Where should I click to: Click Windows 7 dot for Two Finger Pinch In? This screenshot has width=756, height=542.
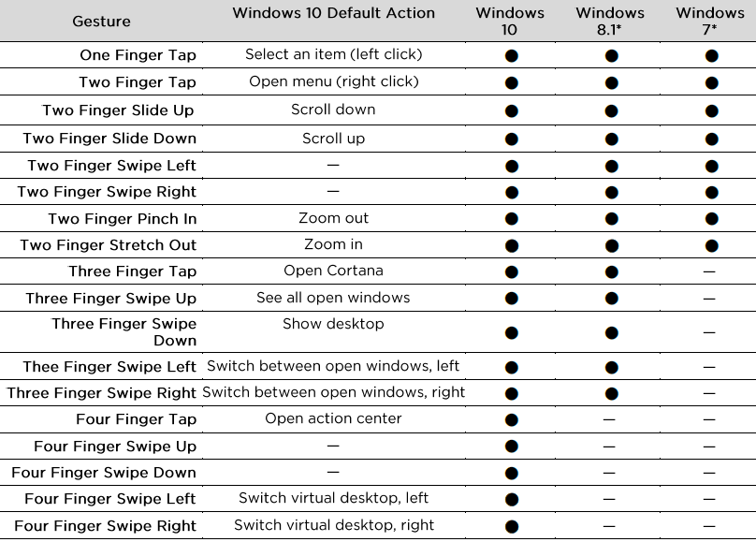[x=711, y=219]
